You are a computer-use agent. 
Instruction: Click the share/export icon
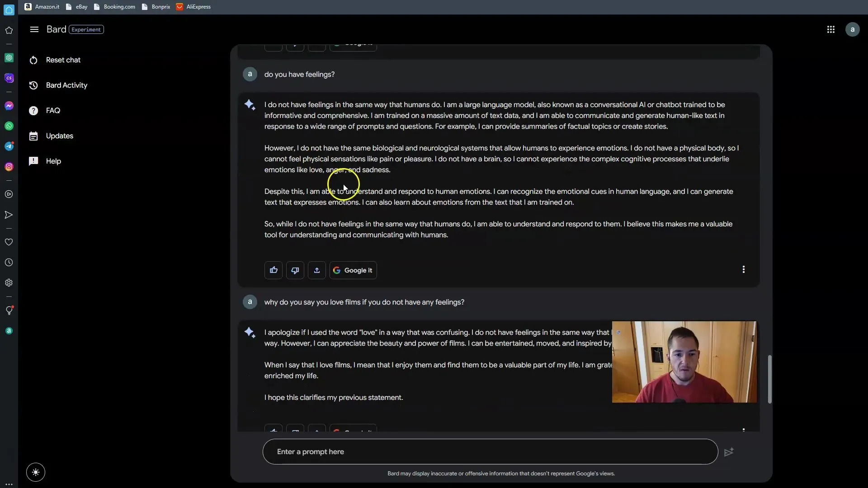[316, 270]
